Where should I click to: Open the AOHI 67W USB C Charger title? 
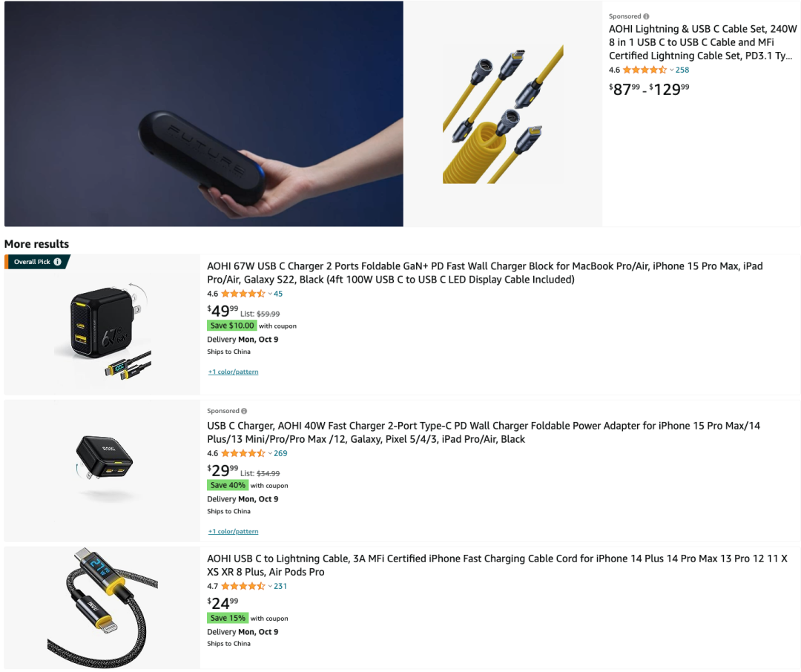tap(485, 273)
